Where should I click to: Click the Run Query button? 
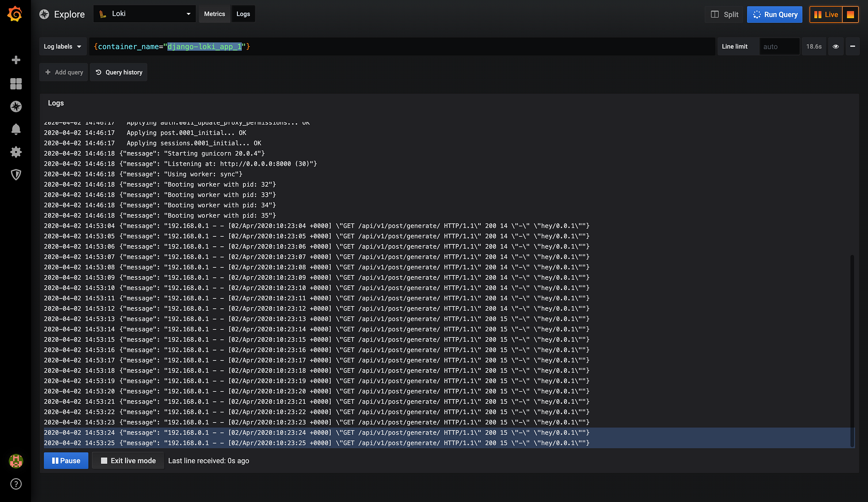tap(775, 14)
